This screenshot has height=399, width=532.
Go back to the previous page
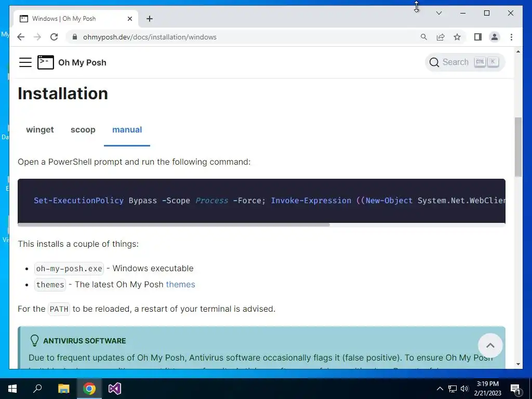(21, 37)
